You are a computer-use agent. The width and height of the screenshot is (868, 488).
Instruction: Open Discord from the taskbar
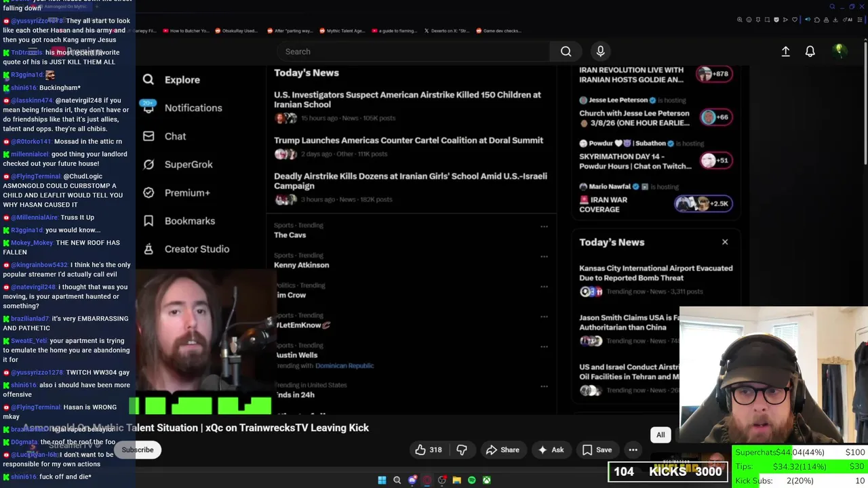point(412,480)
